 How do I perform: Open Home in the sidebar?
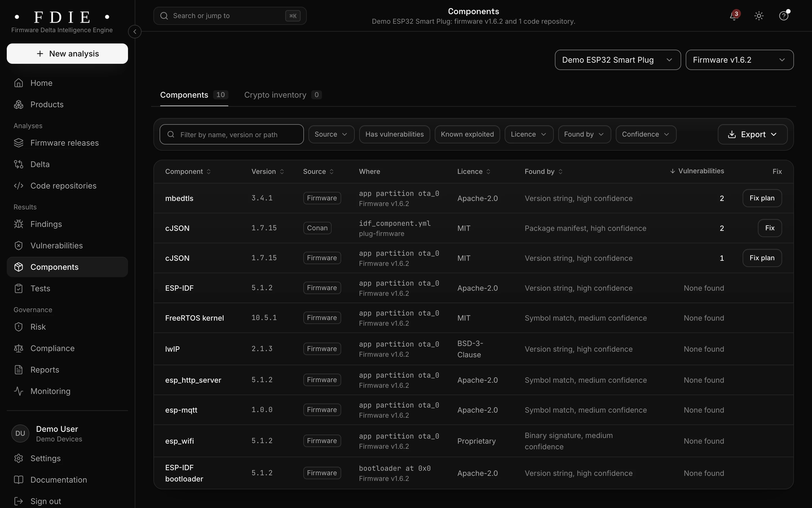tap(67, 83)
